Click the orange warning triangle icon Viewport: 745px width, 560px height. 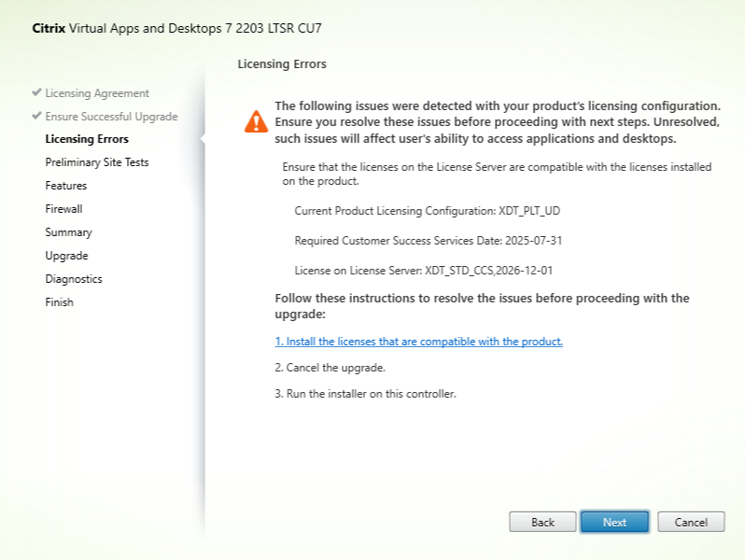click(x=256, y=121)
